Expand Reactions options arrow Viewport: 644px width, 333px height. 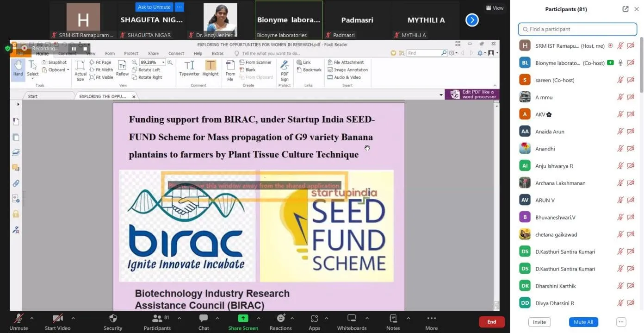292,318
